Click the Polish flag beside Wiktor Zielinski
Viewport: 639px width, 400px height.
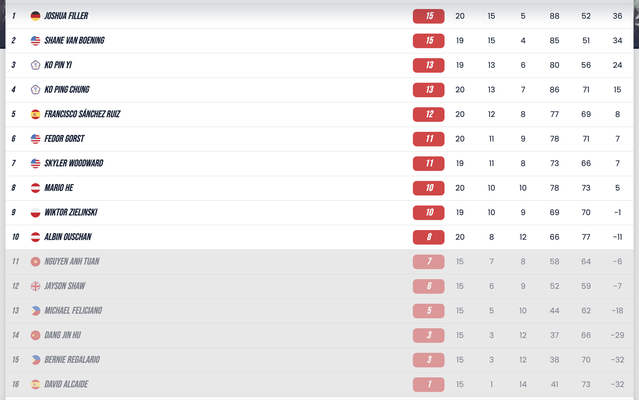tap(36, 212)
